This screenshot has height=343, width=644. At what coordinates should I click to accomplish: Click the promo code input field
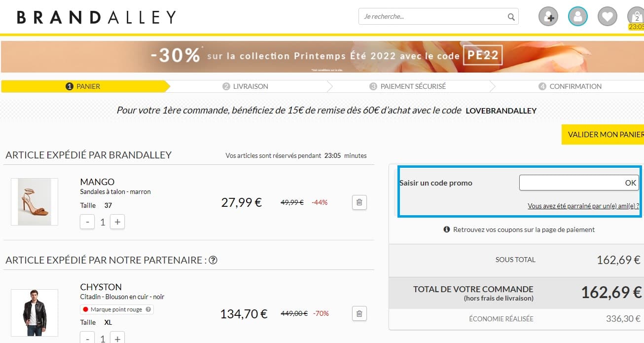(567, 183)
